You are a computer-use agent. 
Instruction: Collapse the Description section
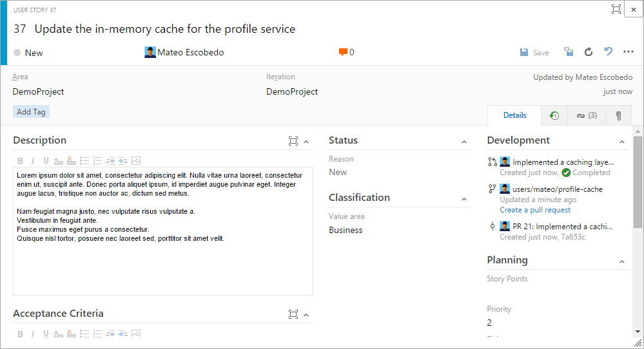(306, 142)
